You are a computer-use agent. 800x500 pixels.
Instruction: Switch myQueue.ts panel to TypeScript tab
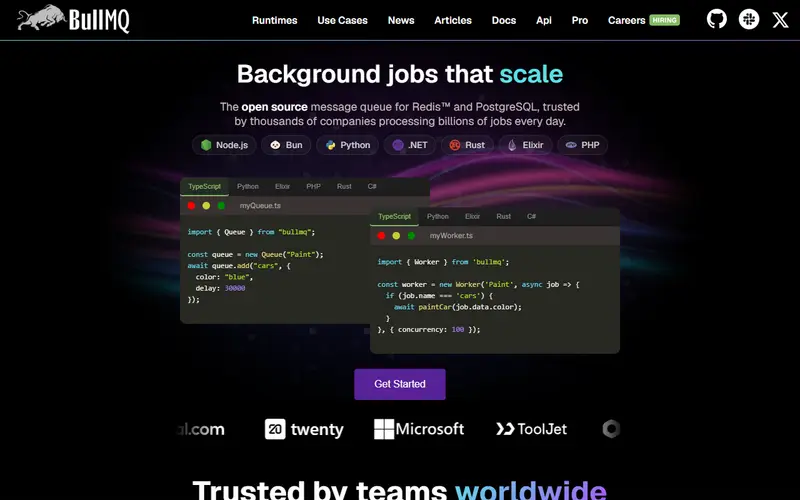click(204, 187)
